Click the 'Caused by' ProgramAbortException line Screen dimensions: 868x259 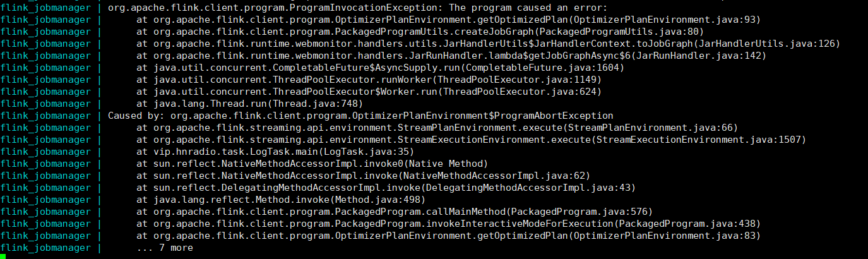pos(360,116)
